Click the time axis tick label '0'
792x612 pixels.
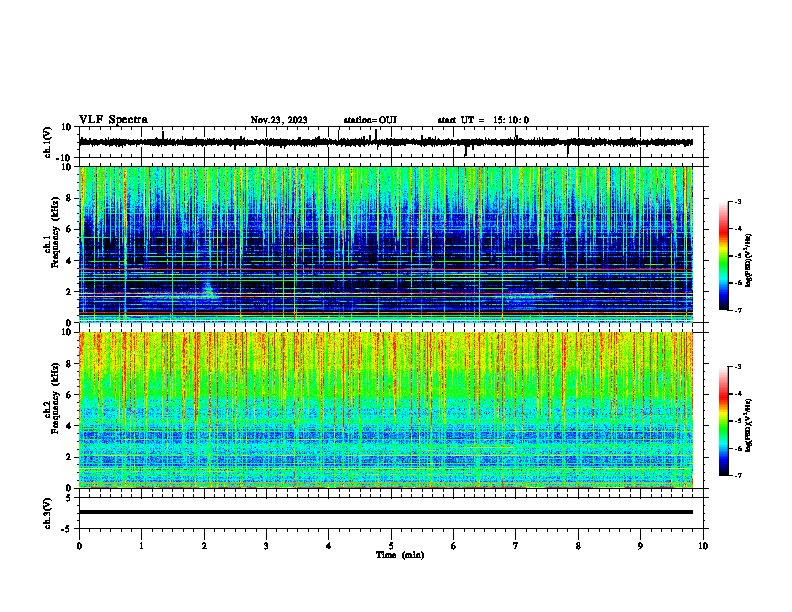[x=79, y=546]
